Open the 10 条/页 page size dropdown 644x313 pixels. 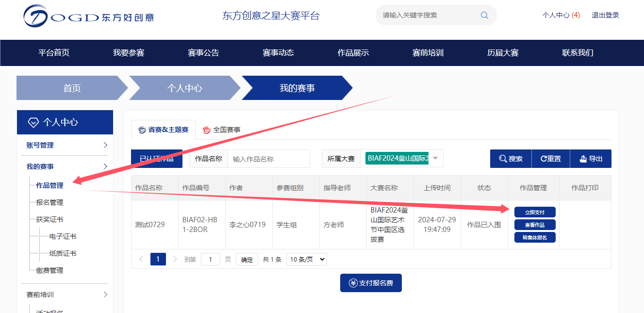(306, 259)
